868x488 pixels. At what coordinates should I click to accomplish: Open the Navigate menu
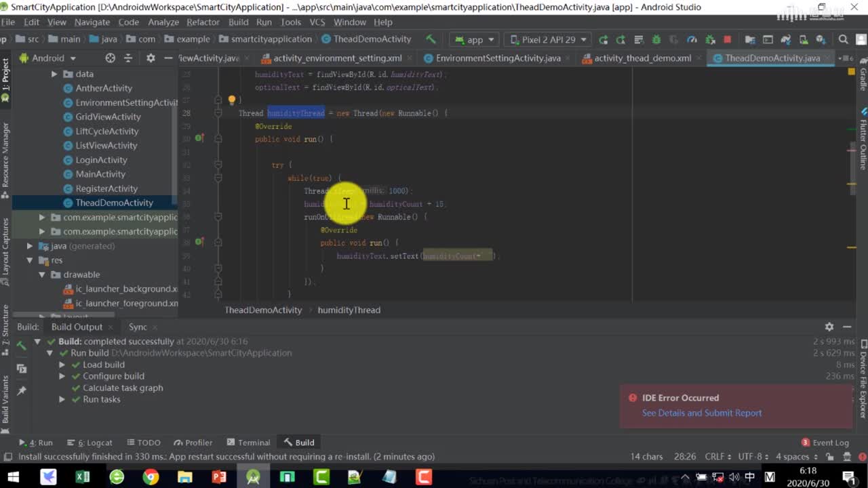coord(92,22)
